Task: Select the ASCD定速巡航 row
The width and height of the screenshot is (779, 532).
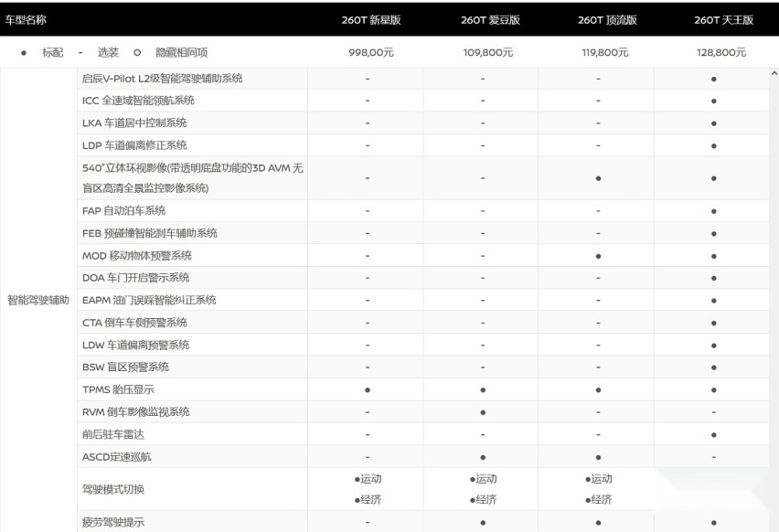Action: click(423, 457)
